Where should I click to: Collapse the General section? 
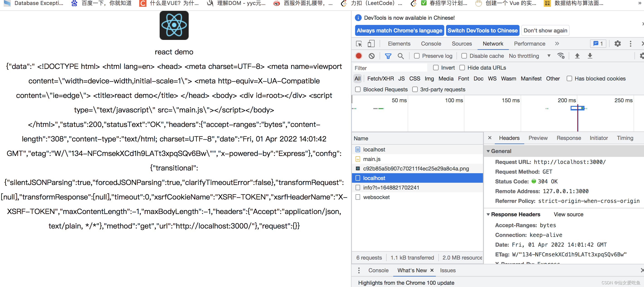tap(488, 151)
